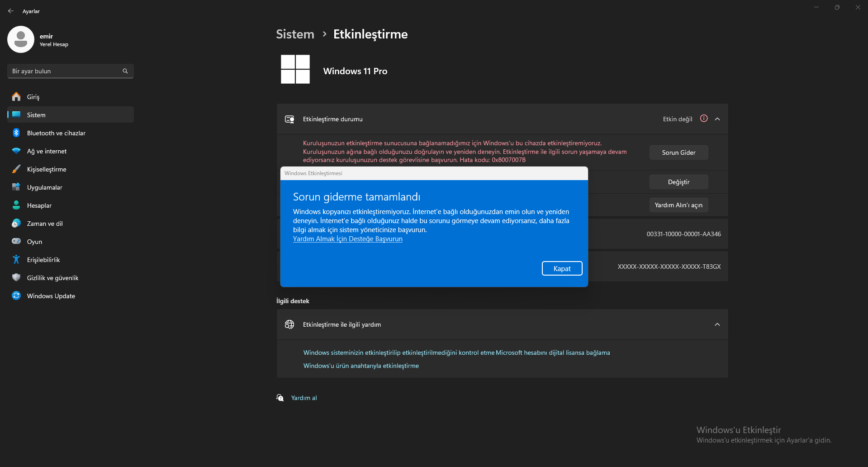Minimize the Ayarlar window
868x467 pixels.
[x=816, y=7]
